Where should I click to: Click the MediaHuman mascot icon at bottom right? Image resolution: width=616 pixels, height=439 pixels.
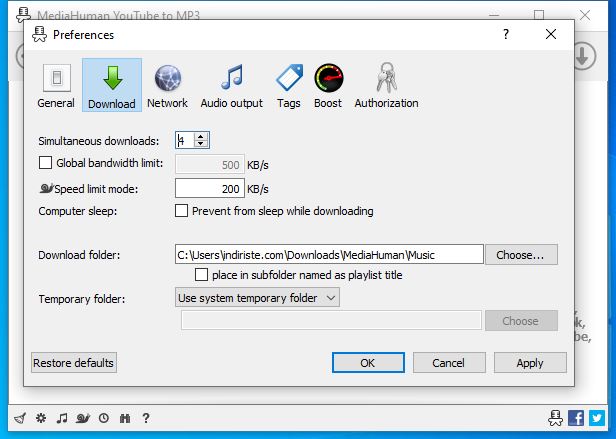pyautogui.click(x=556, y=418)
